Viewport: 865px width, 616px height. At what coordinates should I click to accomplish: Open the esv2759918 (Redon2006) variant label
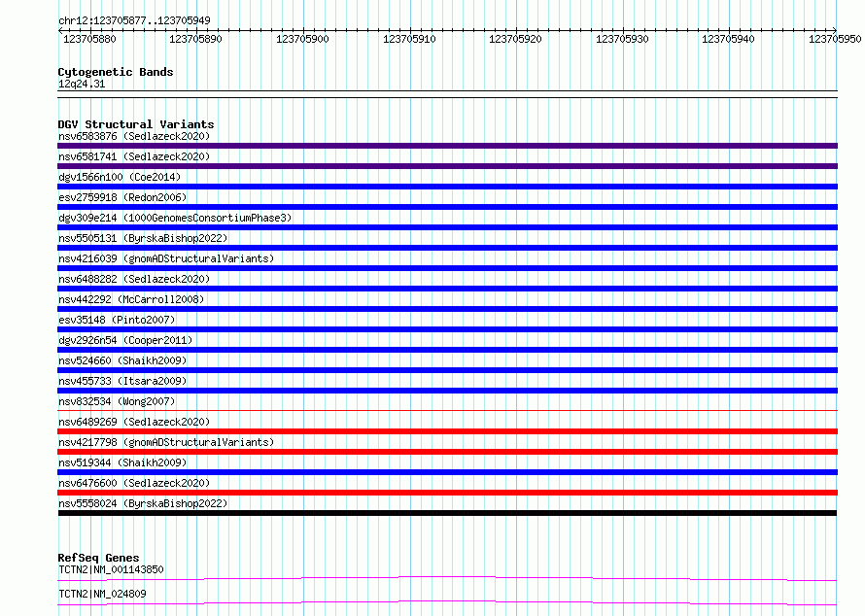[122, 197]
